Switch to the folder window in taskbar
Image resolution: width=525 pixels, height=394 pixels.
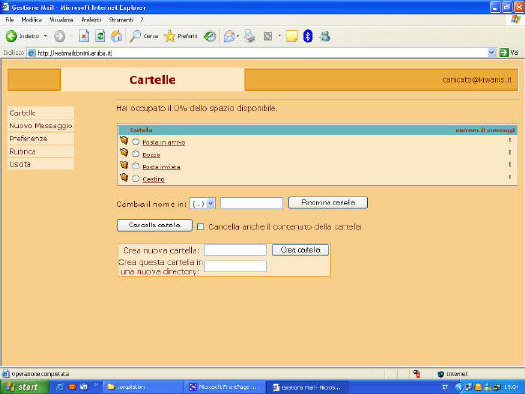pos(143,387)
